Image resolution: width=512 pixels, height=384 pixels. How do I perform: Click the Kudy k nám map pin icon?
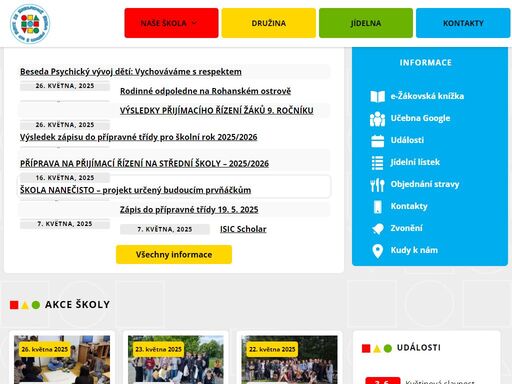[x=377, y=251]
